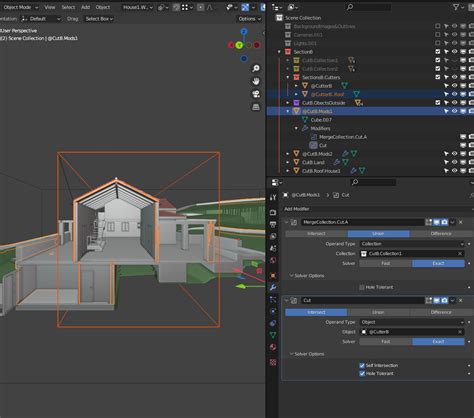Set Cut modifier solver to Fast
This screenshot has height=418, width=474.
click(x=386, y=342)
